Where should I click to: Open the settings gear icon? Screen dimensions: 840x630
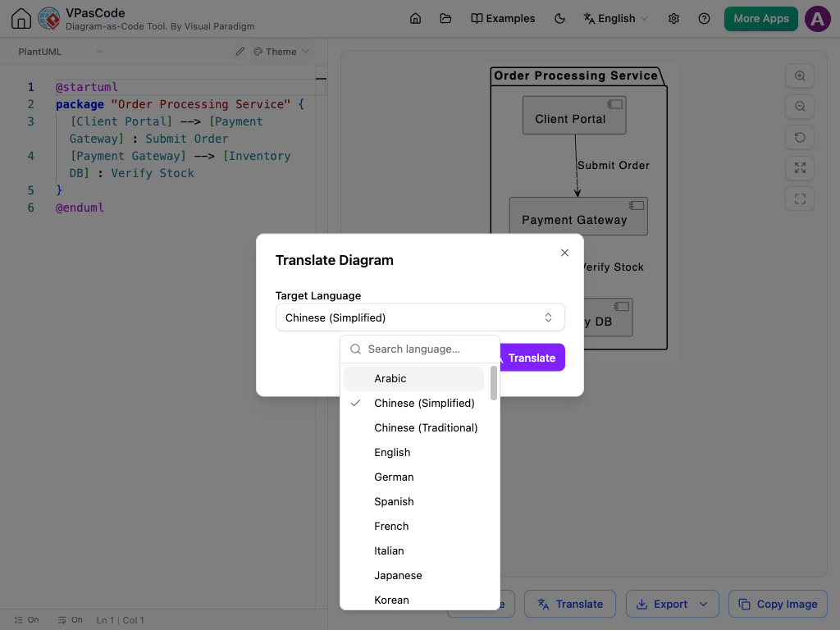[674, 18]
